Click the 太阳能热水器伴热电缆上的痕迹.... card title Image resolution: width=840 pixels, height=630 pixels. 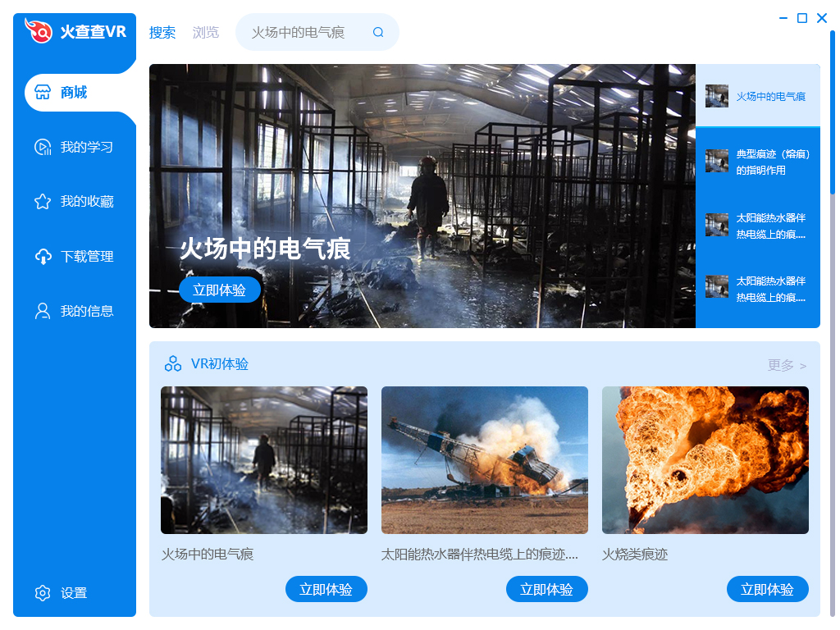479,555
